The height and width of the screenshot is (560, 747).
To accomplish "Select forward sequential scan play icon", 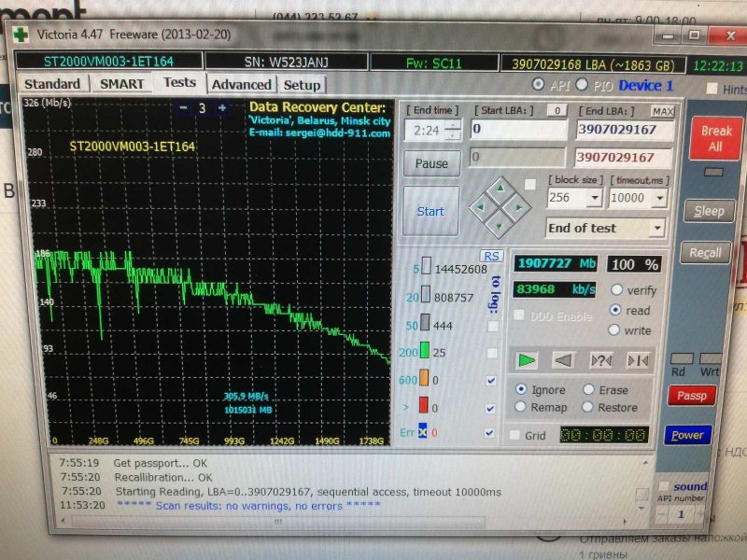I will [528, 360].
